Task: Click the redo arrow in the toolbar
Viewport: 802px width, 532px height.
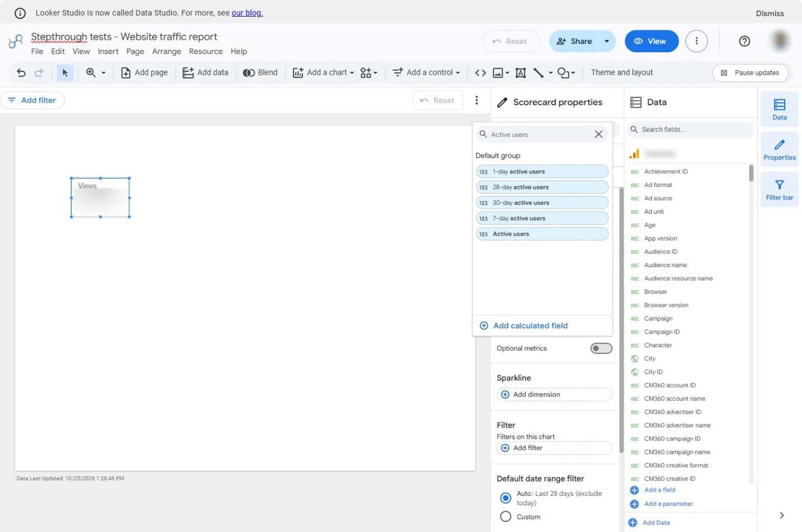Action: click(39, 72)
